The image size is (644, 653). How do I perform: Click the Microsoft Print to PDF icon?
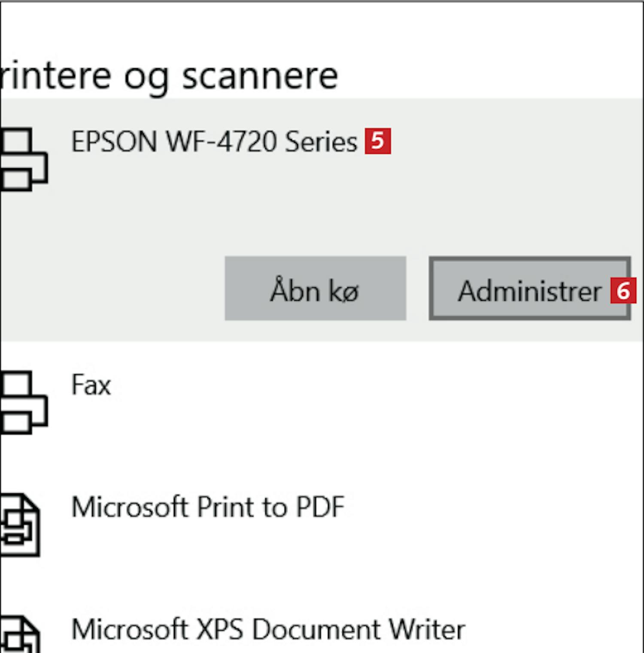[x=20, y=525]
